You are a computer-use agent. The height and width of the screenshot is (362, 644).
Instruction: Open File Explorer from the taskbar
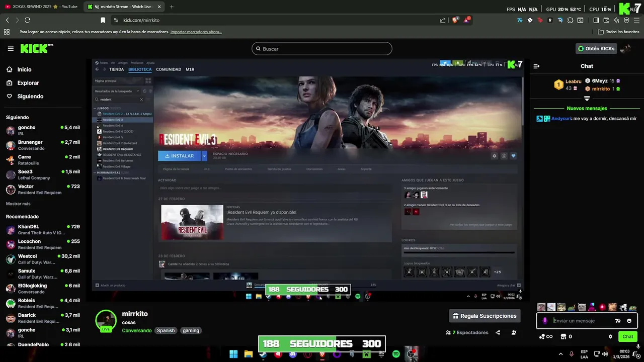[248, 354]
